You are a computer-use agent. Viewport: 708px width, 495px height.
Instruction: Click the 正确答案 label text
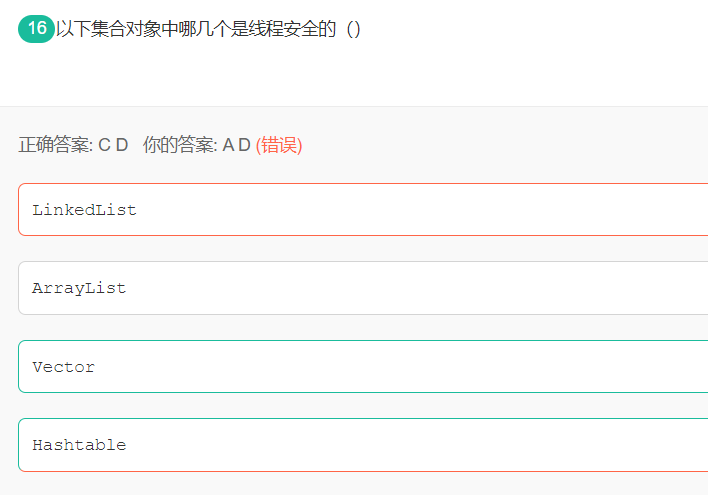pyautogui.click(x=55, y=145)
